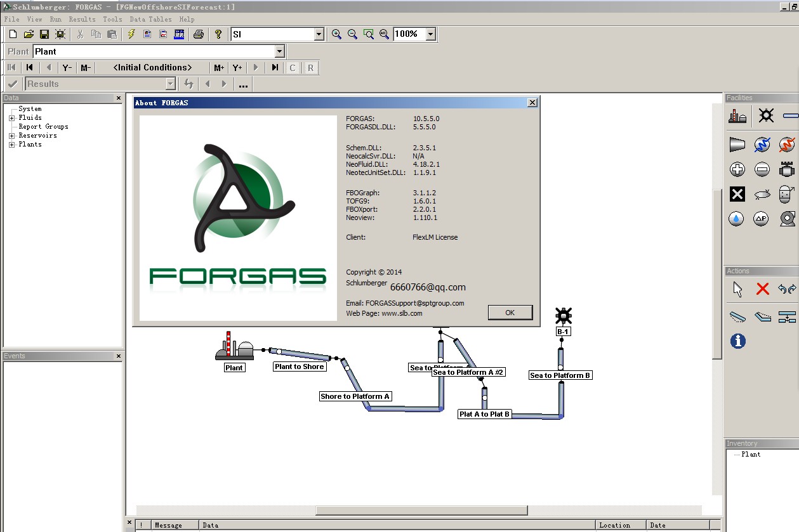
Task: Select the Plant facility icon in Facilities panel
Action: (x=737, y=115)
